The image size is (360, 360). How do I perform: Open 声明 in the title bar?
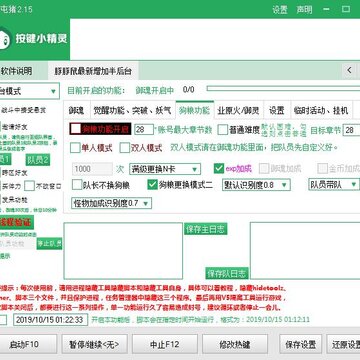(x=304, y=10)
